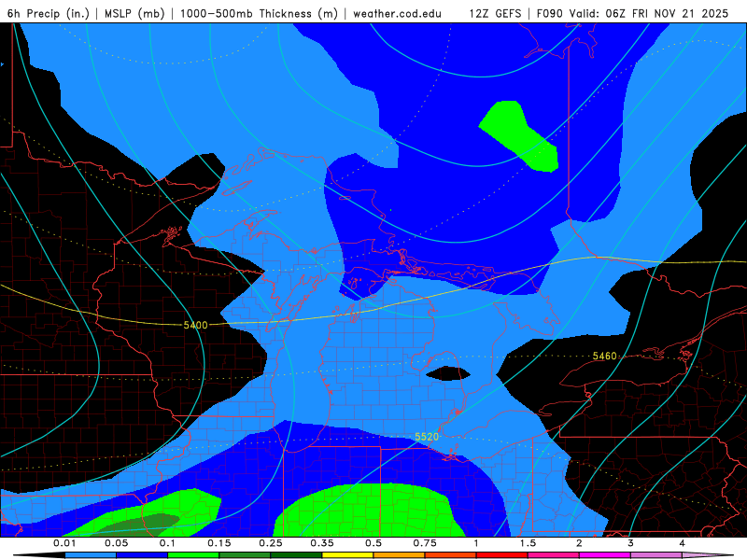Click the 0.35 legend value
The height and width of the screenshot is (560, 747).
(322, 543)
